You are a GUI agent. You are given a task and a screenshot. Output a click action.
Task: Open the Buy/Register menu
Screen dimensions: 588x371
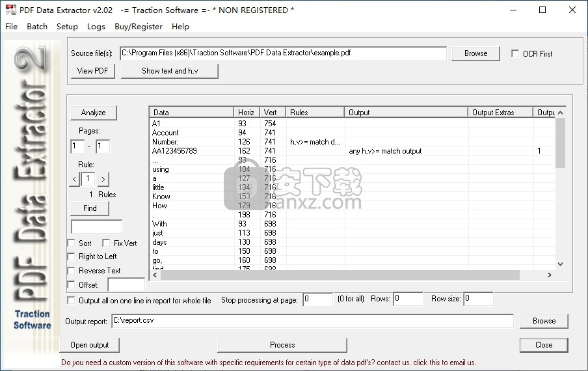pos(139,27)
